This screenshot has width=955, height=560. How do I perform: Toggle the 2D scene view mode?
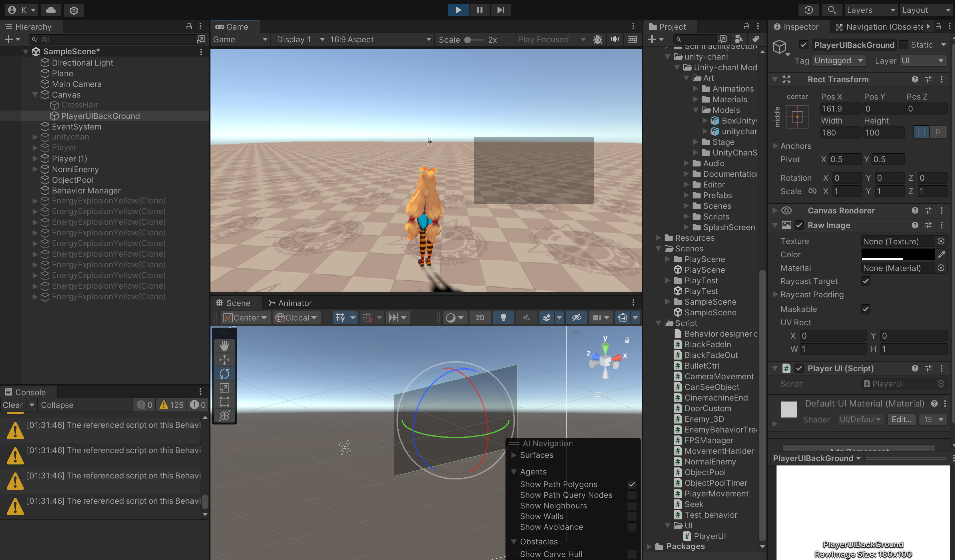click(x=480, y=318)
